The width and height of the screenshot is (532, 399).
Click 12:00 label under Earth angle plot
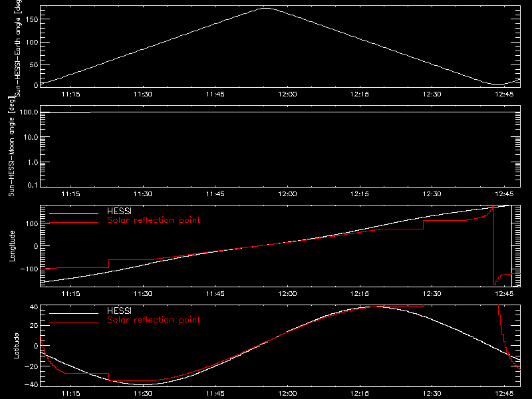(287, 94)
